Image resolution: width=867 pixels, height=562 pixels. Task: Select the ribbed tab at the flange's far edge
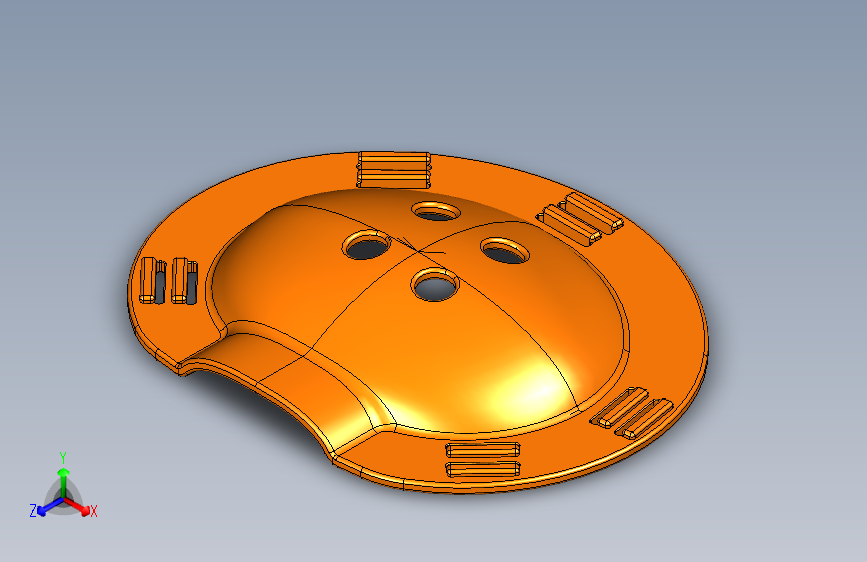(x=393, y=169)
